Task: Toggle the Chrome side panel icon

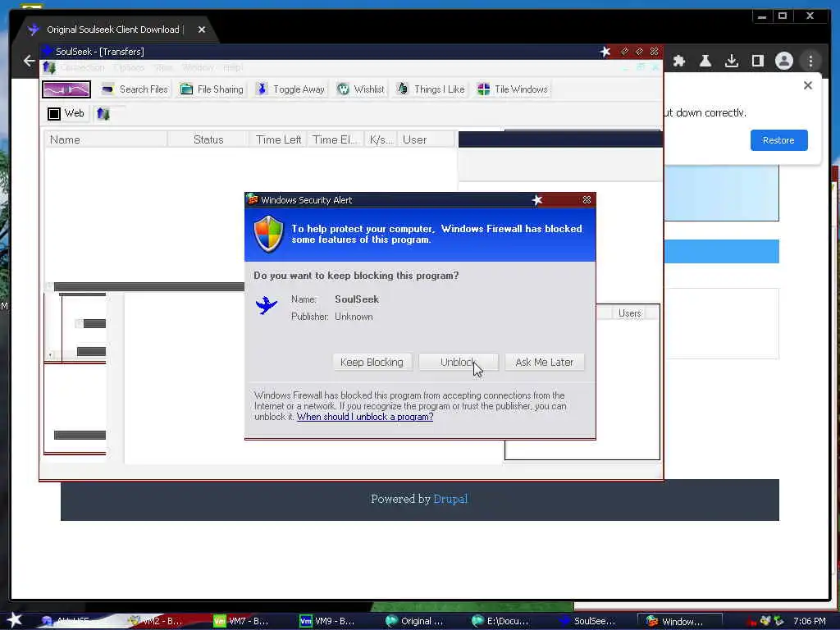Action: (x=757, y=61)
